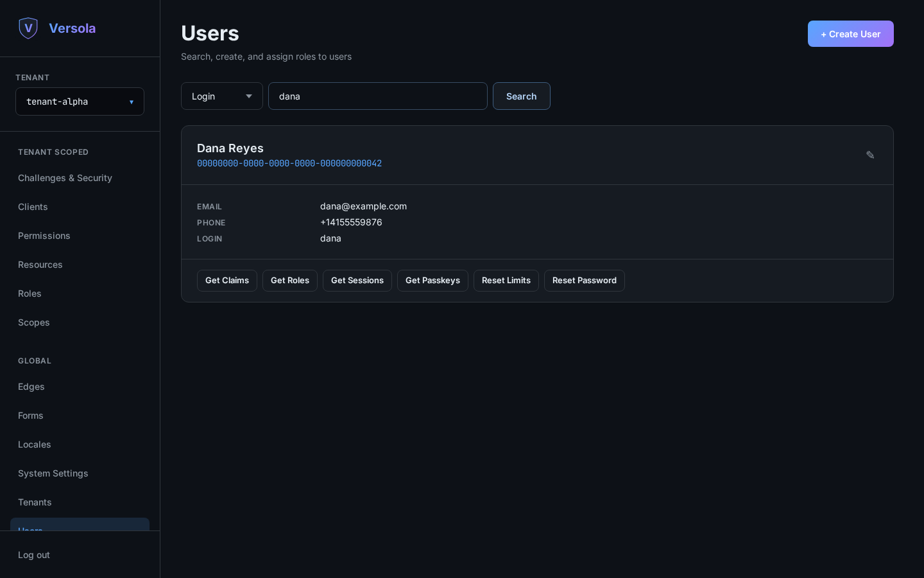
Task: Open Forms in the sidebar
Action: [x=80, y=416]
